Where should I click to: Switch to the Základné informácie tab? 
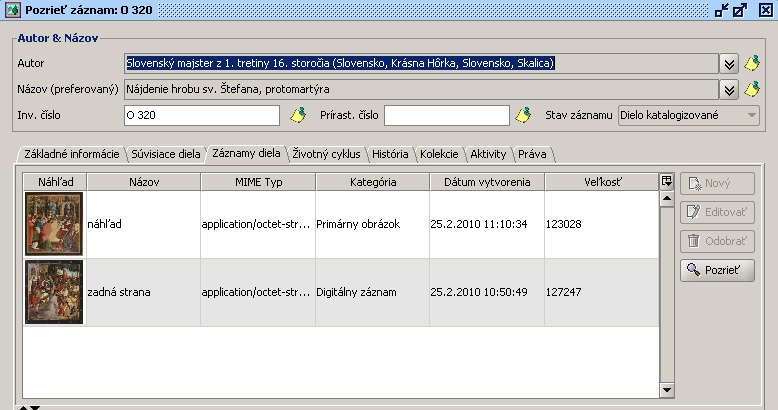pyautogui.click(x=71, y=154)
